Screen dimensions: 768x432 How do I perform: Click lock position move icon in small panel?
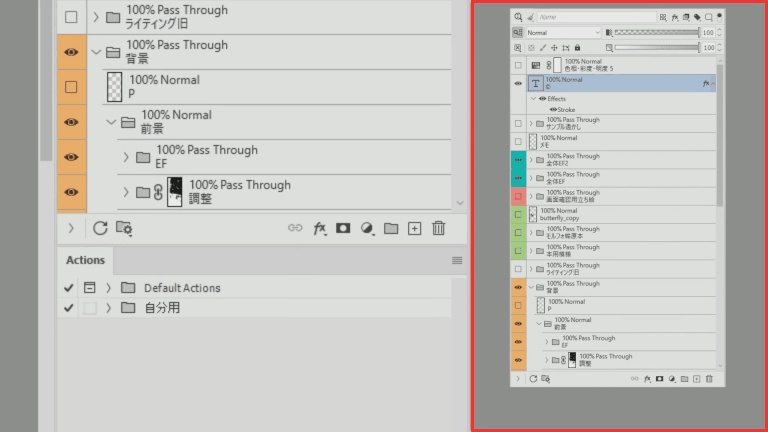(554, 48)
